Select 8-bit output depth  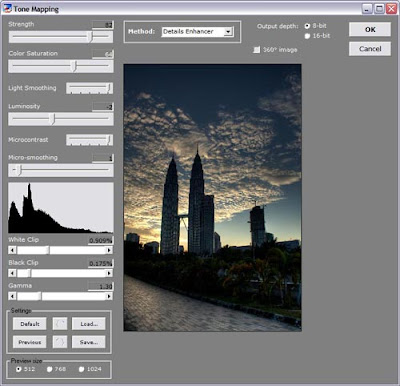click(307, 26)
